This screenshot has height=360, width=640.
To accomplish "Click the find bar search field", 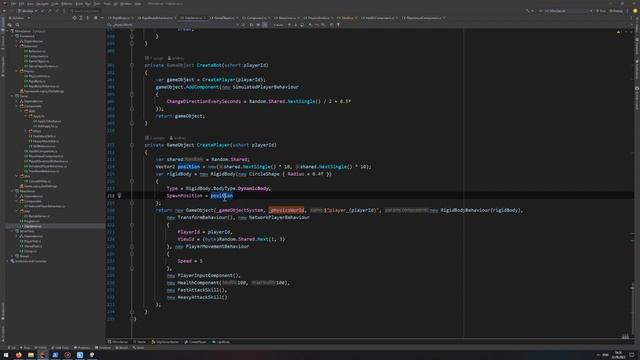I will [x=173, y=25].
